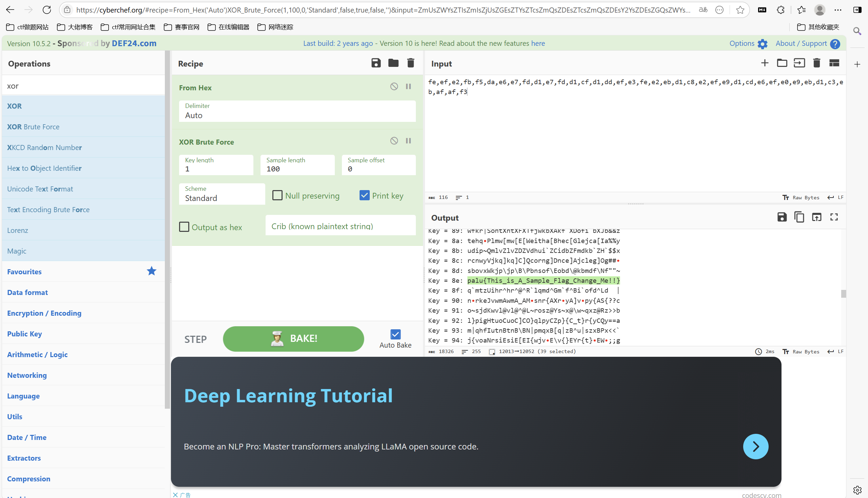Copy raw output to clipboard

pos(799,217)
